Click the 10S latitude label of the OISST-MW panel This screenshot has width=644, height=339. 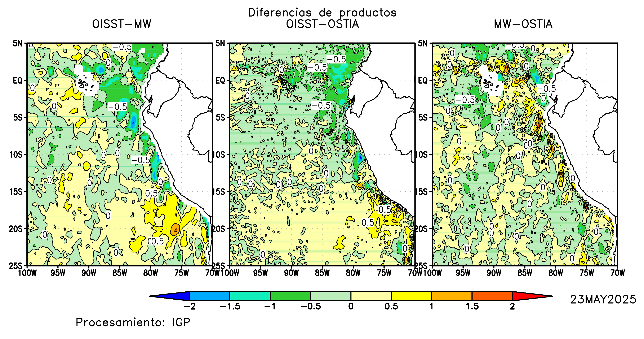click(16, 155)
